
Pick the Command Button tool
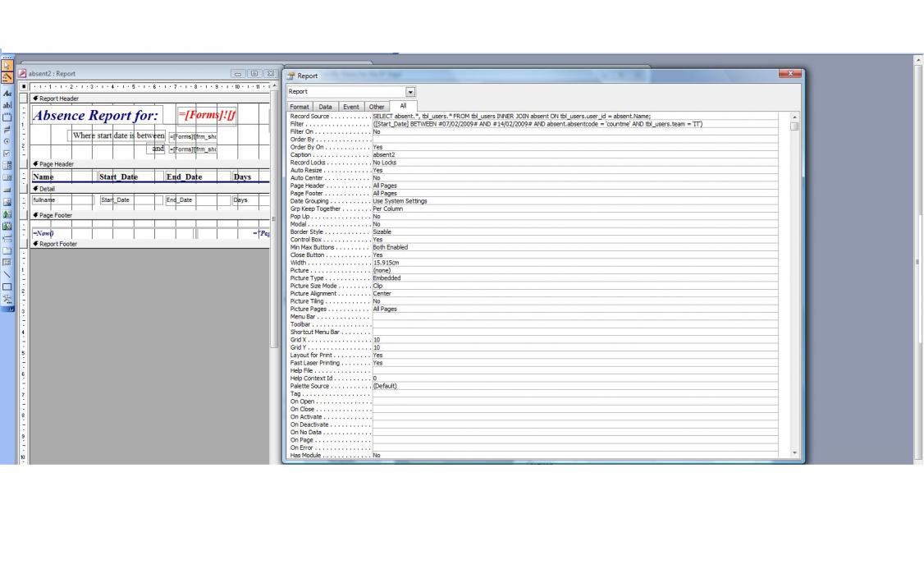pyautogui.click(x=7, y=190)
